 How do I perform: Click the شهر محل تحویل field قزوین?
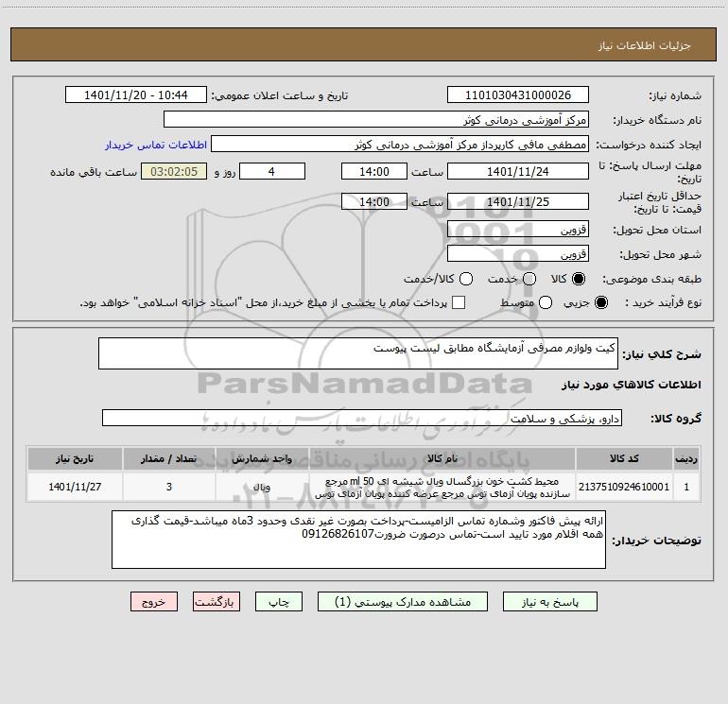pyautogui.click(x=518, y=254)
